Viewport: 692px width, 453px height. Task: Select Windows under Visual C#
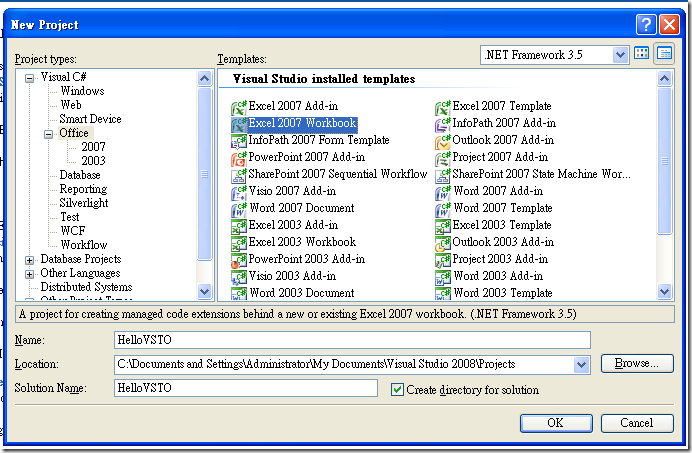(x=83, y=91)
